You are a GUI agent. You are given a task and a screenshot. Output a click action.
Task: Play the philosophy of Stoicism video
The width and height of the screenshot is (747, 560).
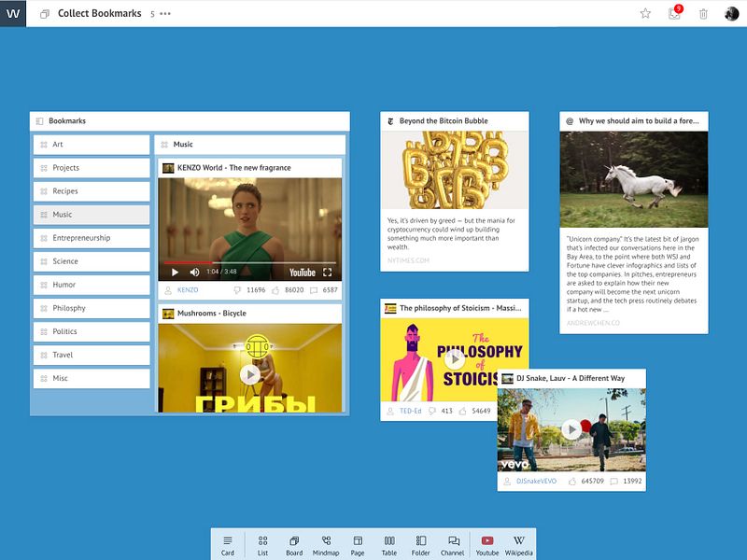pos(455,359)
